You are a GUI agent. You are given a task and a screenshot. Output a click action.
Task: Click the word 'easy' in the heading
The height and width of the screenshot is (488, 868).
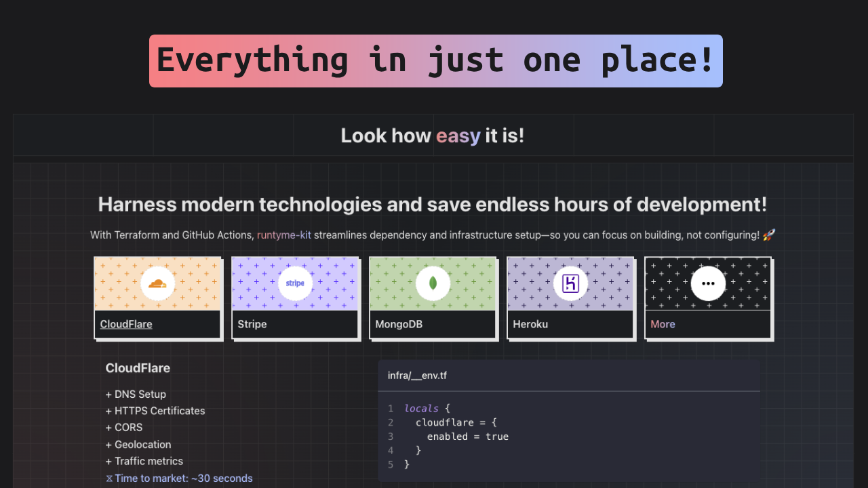(458, 136)
